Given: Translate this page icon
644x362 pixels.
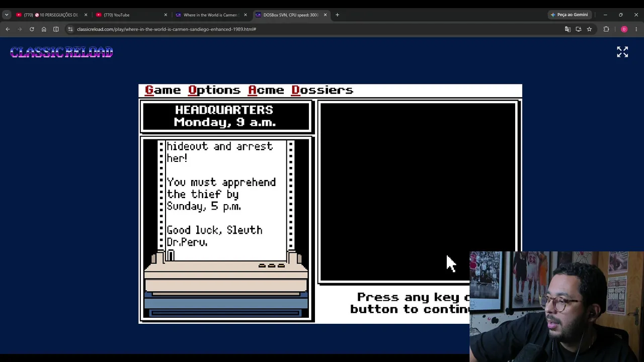Looking at the screenshot, I should pos(568,29).
